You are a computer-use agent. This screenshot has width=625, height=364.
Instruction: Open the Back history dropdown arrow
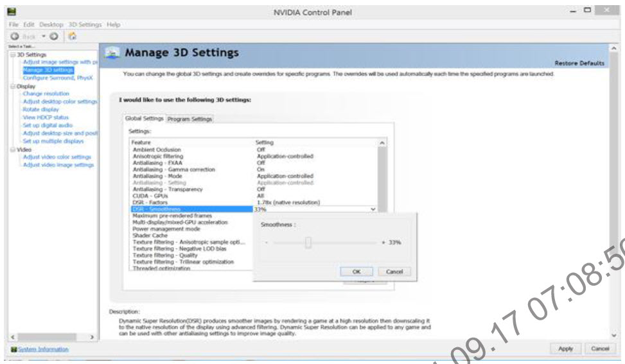(44, 36)
